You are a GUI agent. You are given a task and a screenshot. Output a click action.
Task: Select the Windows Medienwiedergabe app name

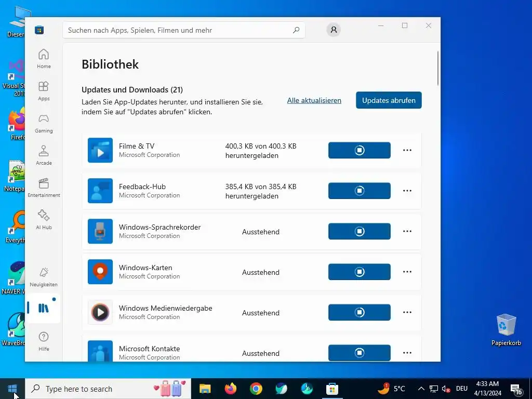(166, 308)
